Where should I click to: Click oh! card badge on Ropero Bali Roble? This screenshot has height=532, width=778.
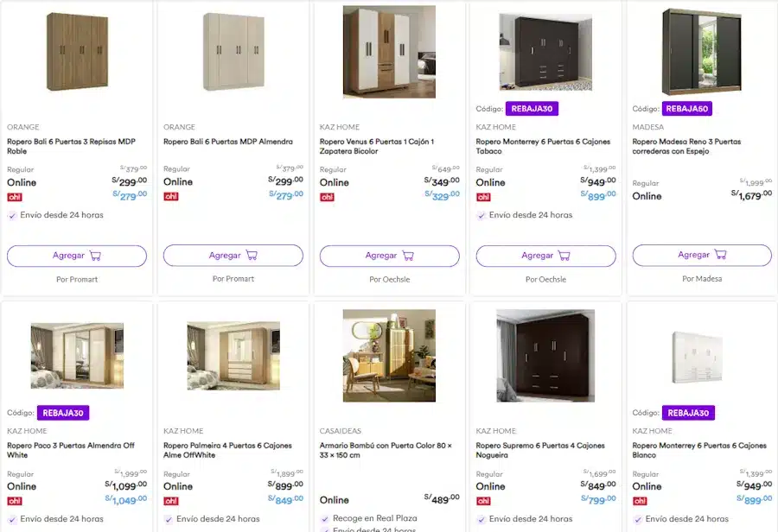pyautogui.click(x=14, y=197)
